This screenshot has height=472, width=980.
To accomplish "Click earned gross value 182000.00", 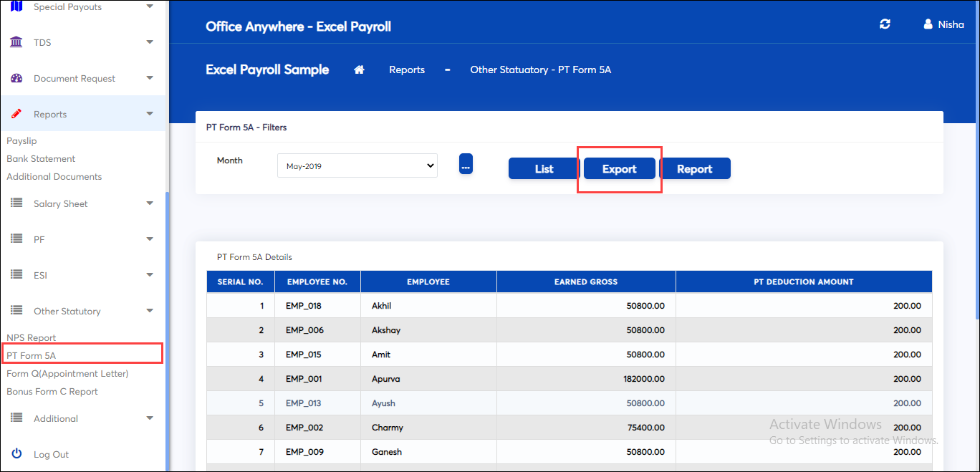I will (643, 379).
